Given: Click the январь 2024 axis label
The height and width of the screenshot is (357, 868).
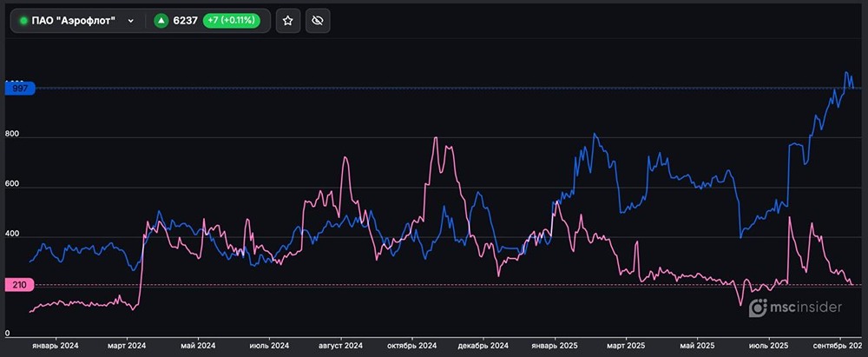Looking at the screenshot, I should pyautogui.click(x=55, y=346).
